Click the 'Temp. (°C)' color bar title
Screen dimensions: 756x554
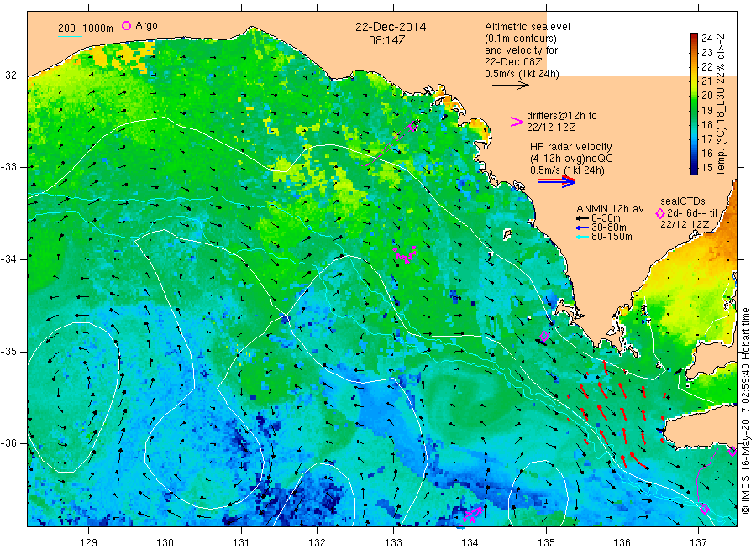(721, 151)
